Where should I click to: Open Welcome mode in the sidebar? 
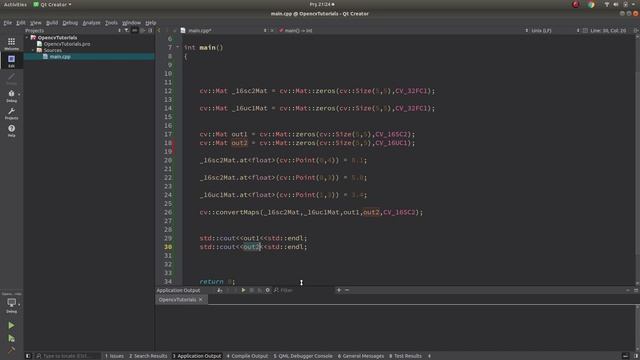tap(11, 43)
